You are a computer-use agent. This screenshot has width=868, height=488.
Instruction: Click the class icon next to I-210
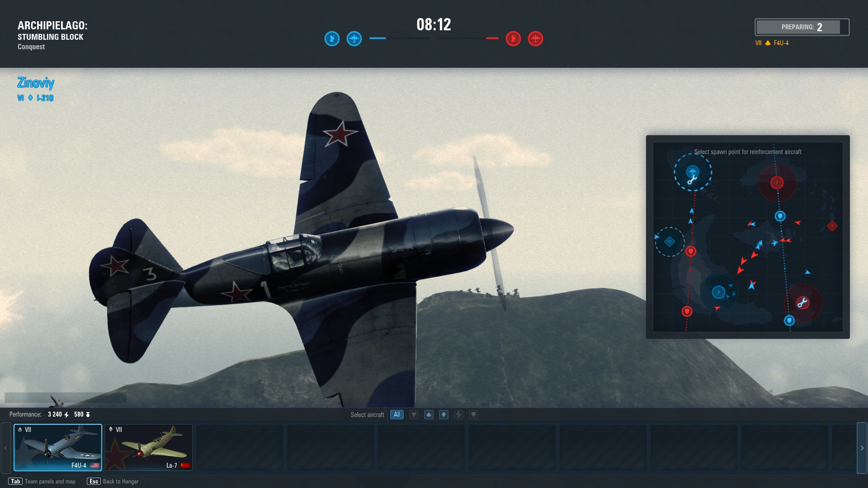point(30,98)
